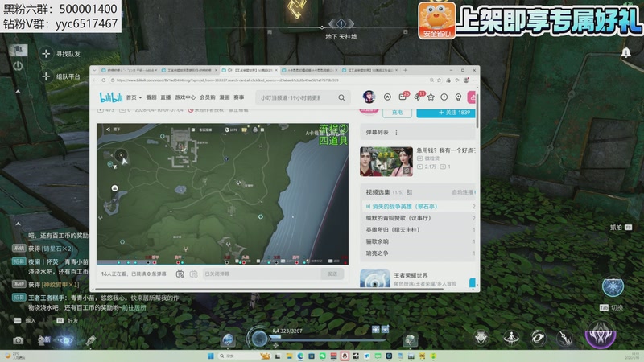The image size is (644, 362).
Task: Open the 漫画 menu item
Action: [225, 97]
